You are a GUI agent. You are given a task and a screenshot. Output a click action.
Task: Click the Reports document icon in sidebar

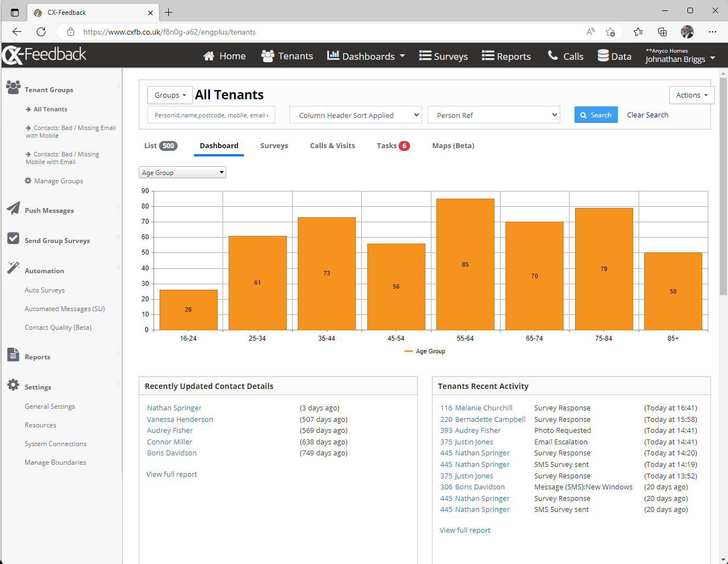[x=13, y=354]
